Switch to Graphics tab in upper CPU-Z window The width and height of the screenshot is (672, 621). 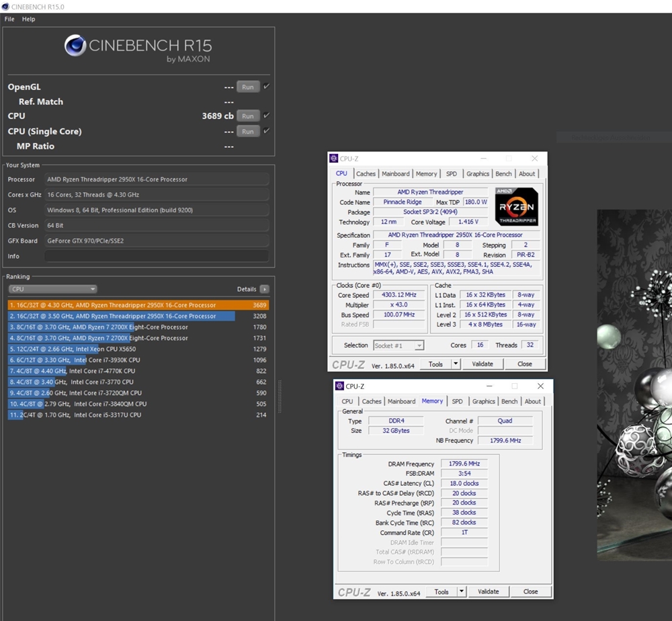point(478,173)
